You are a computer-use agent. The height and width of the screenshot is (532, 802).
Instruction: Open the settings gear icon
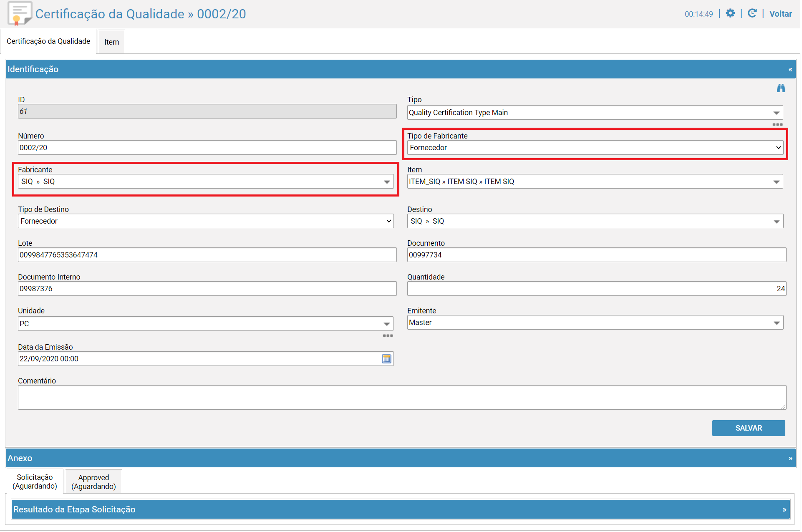click(730, 13)
